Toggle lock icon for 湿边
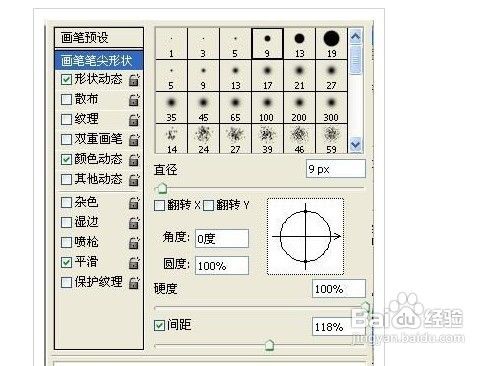 [x=134, y=223]
